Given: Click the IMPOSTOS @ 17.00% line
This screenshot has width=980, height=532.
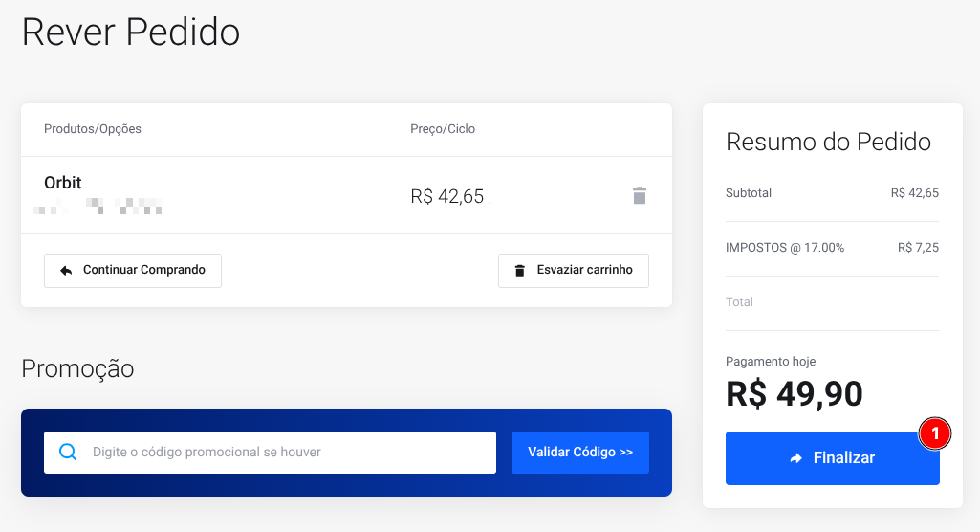Looking at the screenshot, I should click(x=785, y=248).
